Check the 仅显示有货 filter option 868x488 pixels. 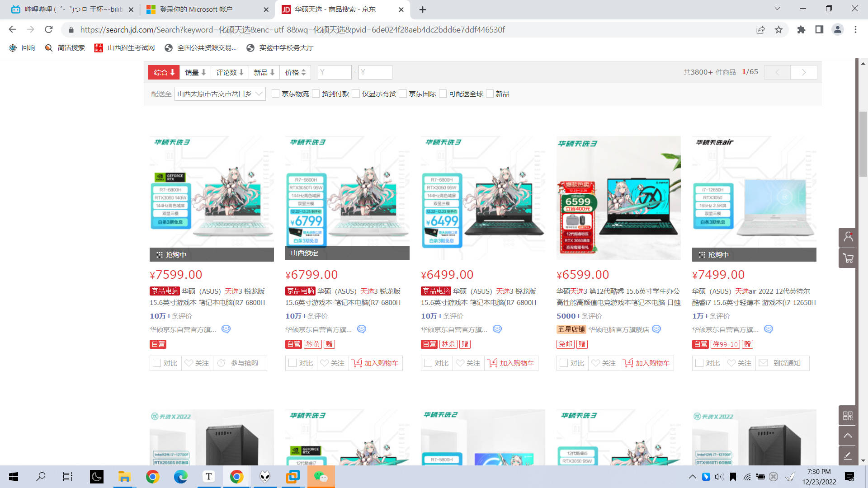pyautogui.click(x=356, y=94)
